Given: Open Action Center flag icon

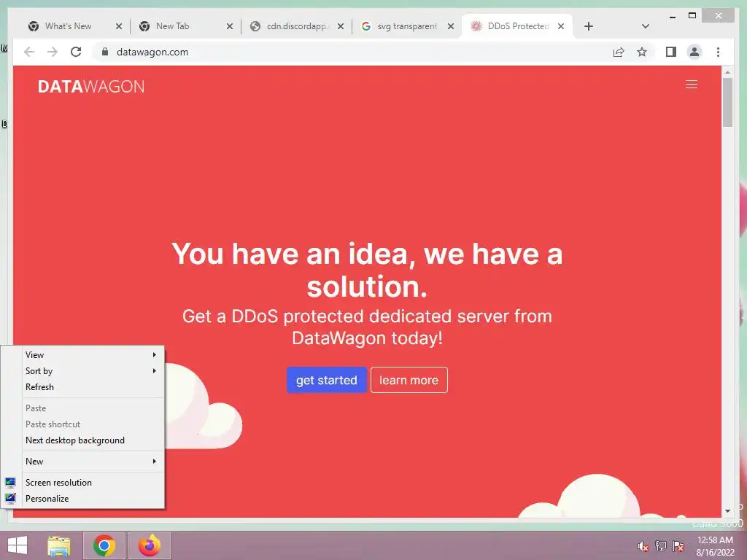Looking at the screenshot, I should 678,546.
